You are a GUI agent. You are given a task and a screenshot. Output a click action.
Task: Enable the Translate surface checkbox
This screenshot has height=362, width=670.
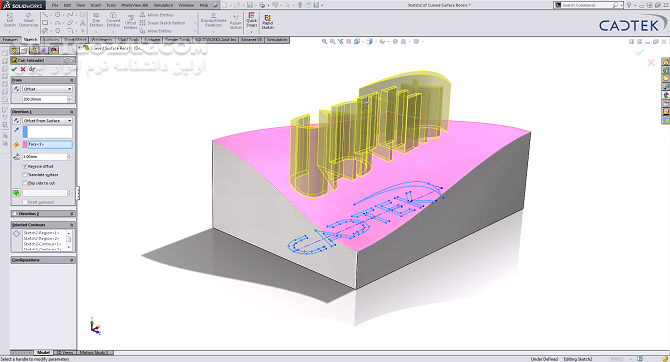(x=25, y=175)
